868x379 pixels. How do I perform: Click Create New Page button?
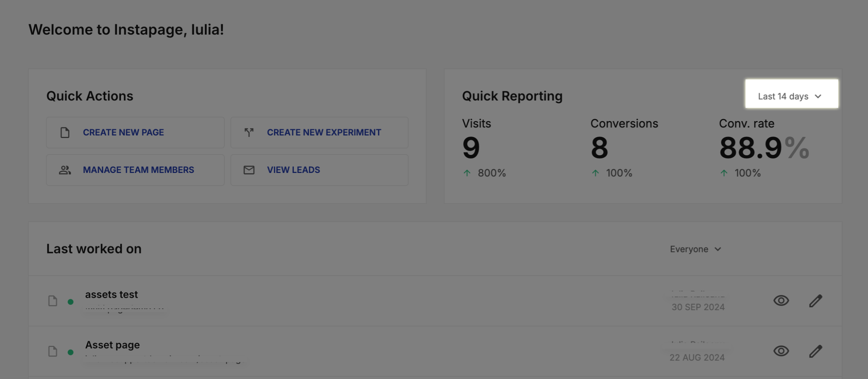coord(135,132)
